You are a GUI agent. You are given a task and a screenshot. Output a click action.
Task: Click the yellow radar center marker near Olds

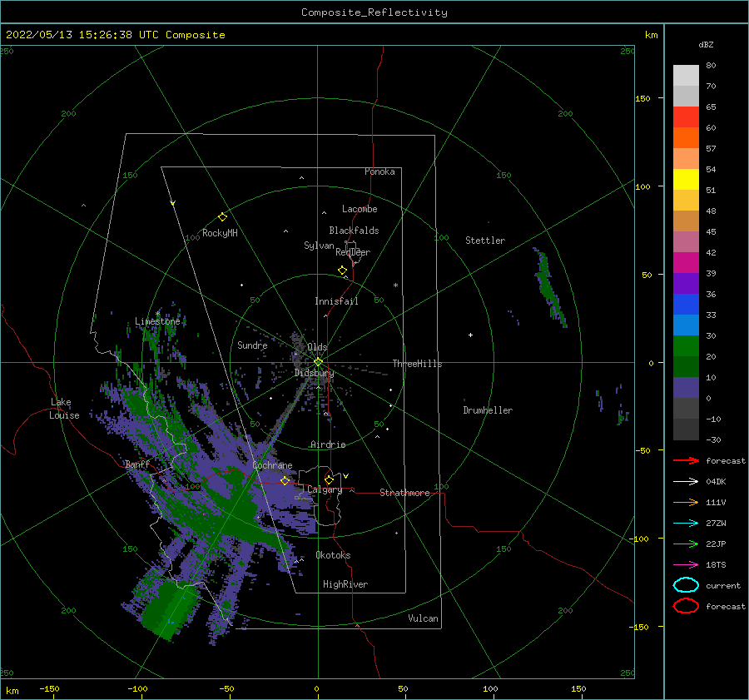pos(318,362)
